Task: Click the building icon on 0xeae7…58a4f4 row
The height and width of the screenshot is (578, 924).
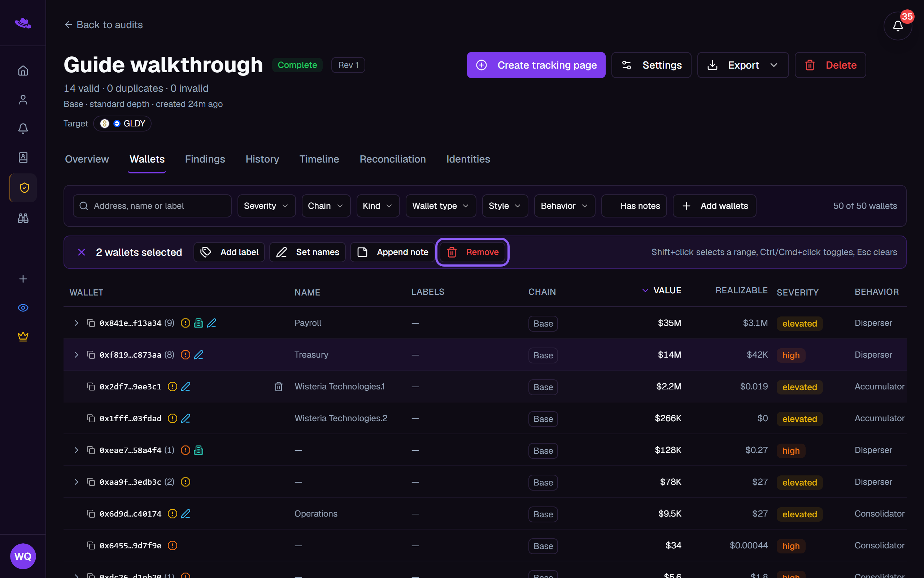Action: [x=199, y=450]
